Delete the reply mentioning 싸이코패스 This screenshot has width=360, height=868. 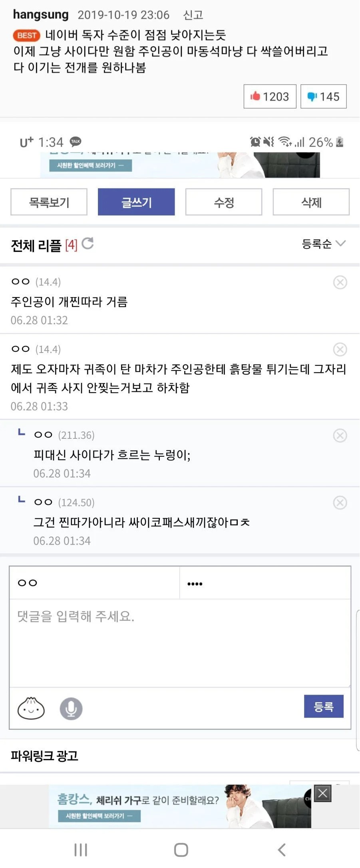tap(340, 503)
